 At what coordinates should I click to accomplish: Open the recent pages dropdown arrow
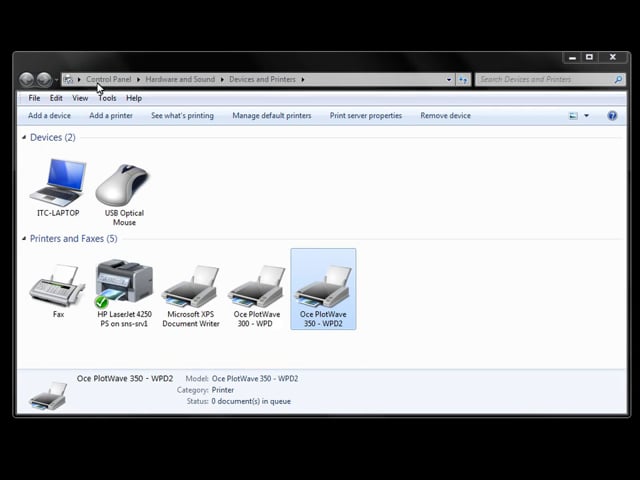(56, 80)
